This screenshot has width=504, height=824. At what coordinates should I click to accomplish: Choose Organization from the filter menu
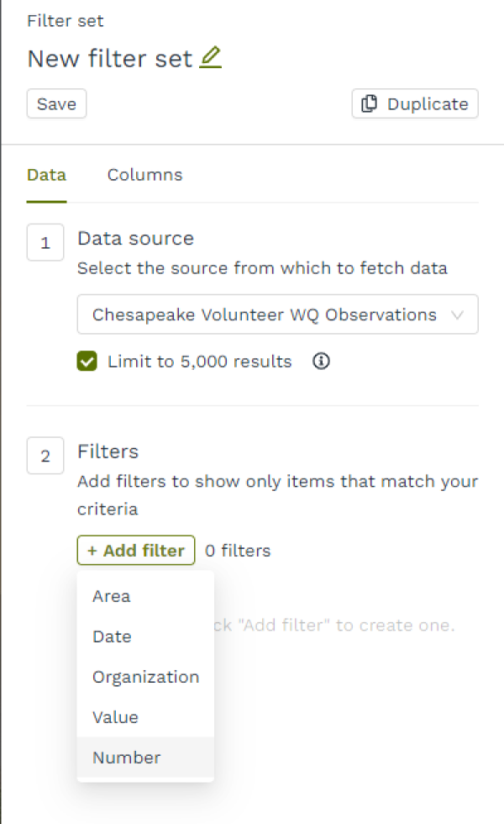(145, 677)
